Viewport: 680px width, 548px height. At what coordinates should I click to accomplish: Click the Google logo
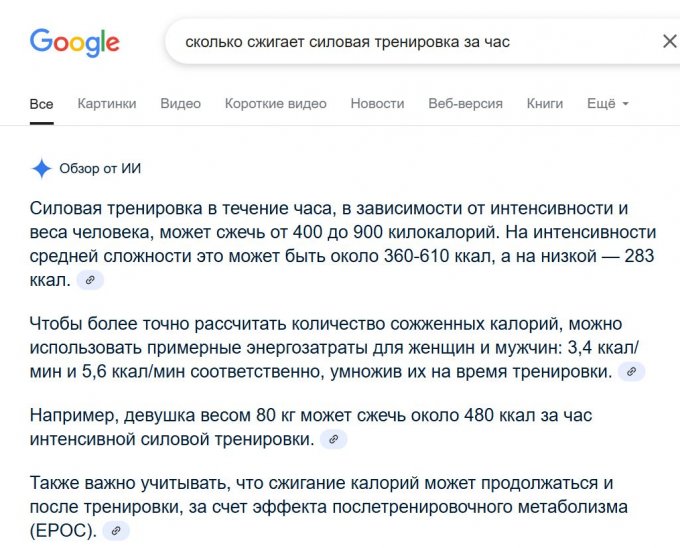point(74,41)
